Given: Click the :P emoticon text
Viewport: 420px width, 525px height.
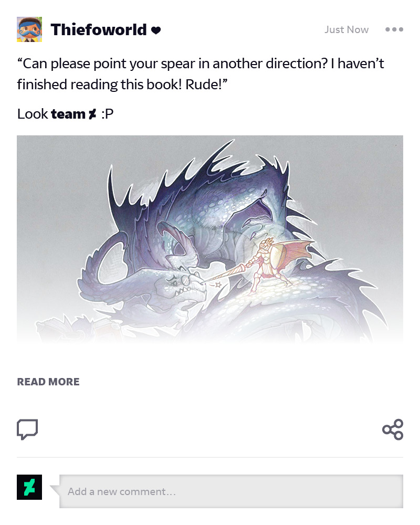Looking at the screenshot, I should pyautogui.click(x=107, y=114).
